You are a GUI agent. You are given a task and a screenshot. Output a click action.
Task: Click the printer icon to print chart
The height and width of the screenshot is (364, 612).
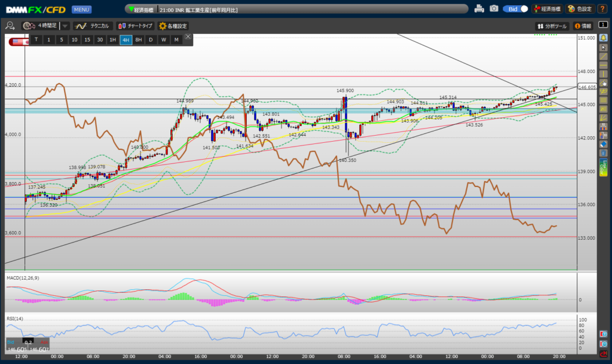(x=479, y=9)
